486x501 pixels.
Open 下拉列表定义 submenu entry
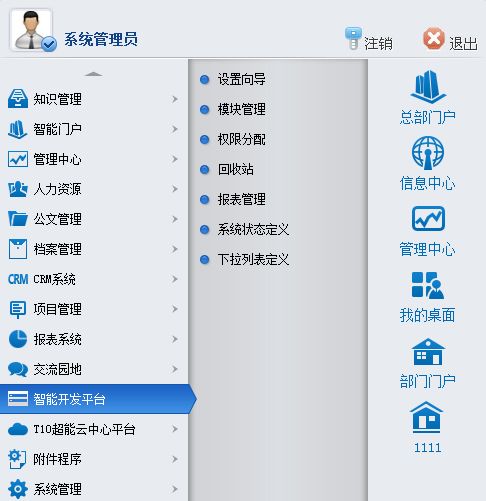click(253, 259)
